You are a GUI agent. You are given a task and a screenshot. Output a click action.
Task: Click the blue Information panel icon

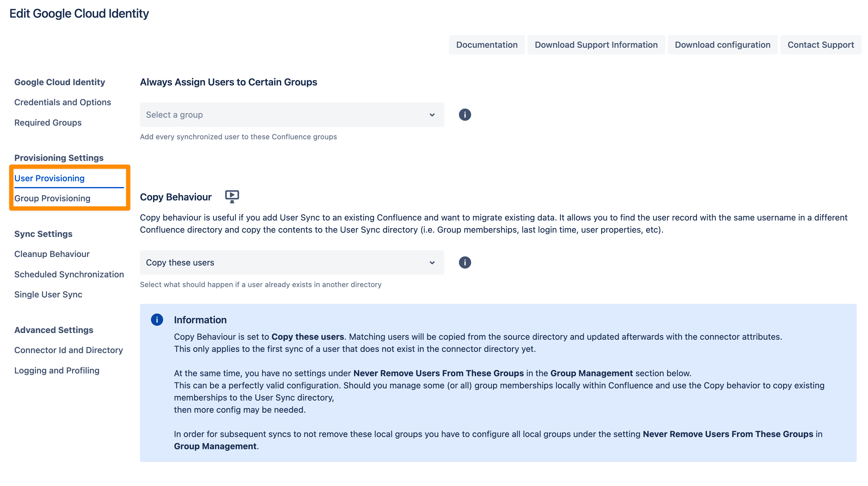click(x=157, y=319)
